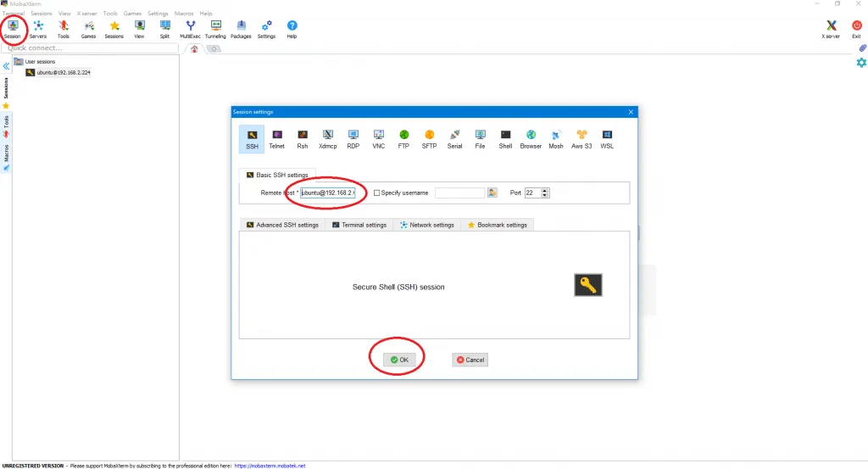This screenshot has width=868, height=469.
Task: Switch to Advanced SSH settings tab
Action: point(282,225)
